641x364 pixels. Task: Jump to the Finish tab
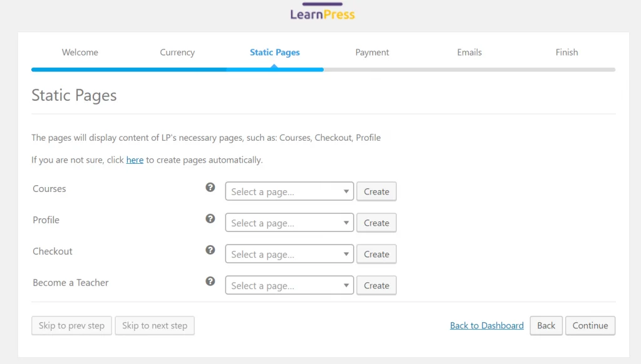pyautogui.click(x=567, y=53)
